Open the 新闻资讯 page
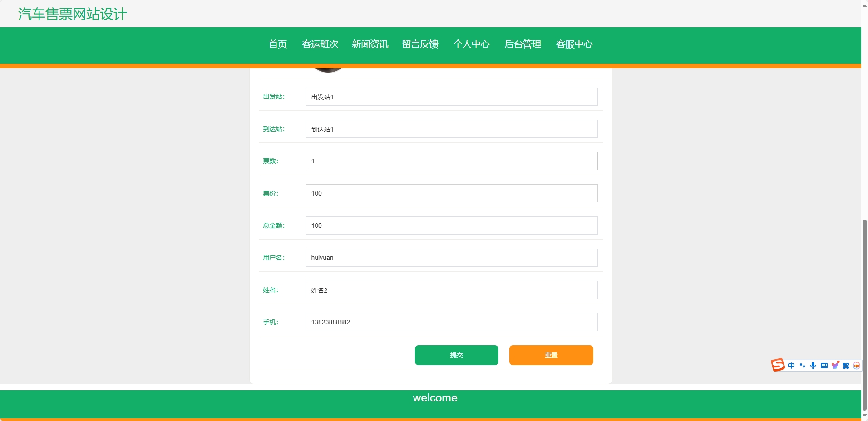Image resolution: width=868 pixels, height=421 pixels. point(370,44)
